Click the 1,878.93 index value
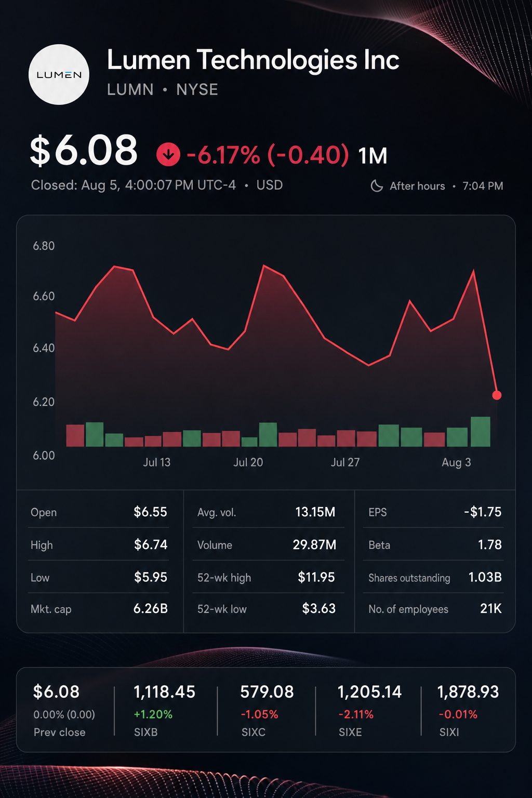The height and width of the screenshot is (798, 532). click(468, 692)
